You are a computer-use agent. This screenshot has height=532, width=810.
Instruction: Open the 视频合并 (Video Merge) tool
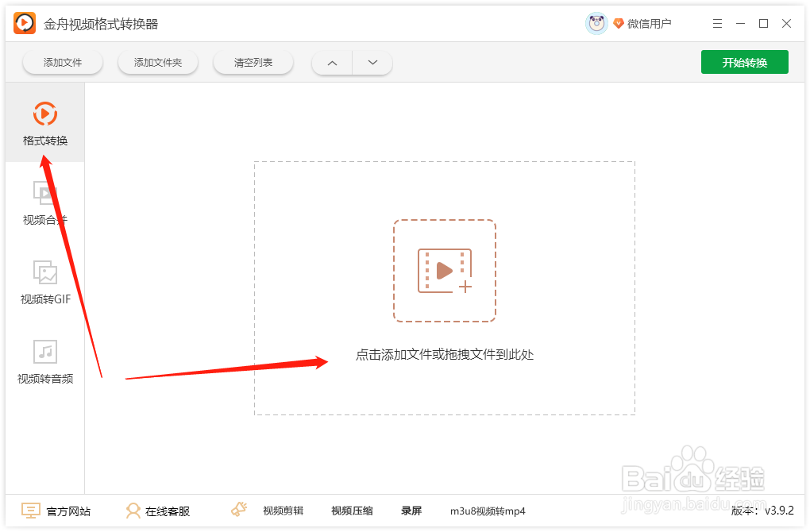pos(44,202)
